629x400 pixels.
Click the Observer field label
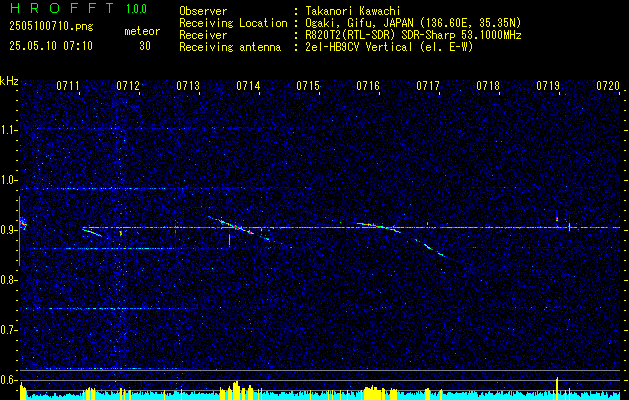203,11
